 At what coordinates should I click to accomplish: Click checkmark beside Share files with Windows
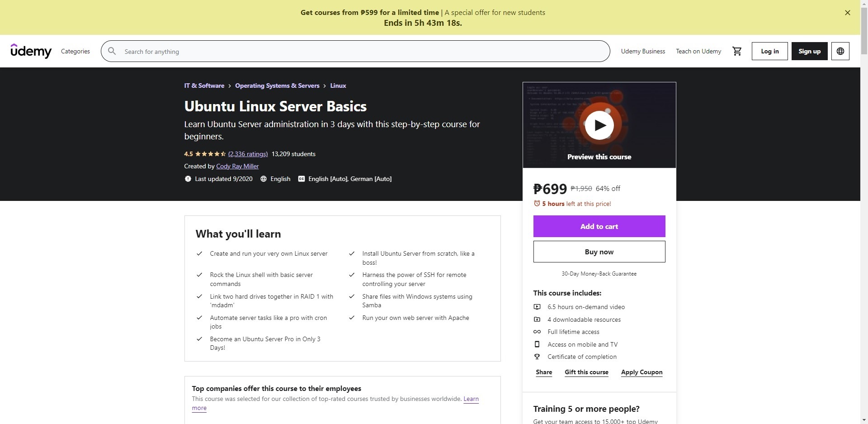[352, 296]
